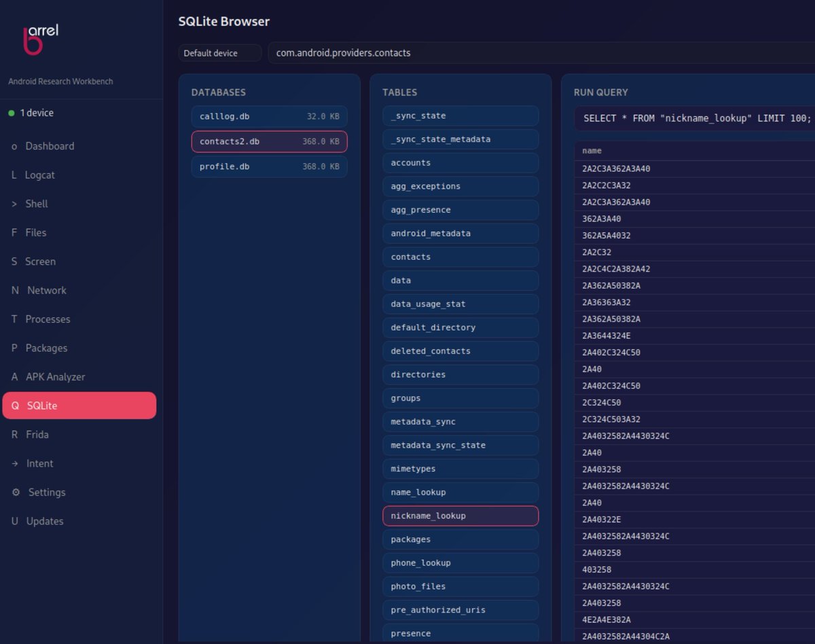Open the default_directory table
The width and height of the screenshot is (815, 644).
[460, 327]
